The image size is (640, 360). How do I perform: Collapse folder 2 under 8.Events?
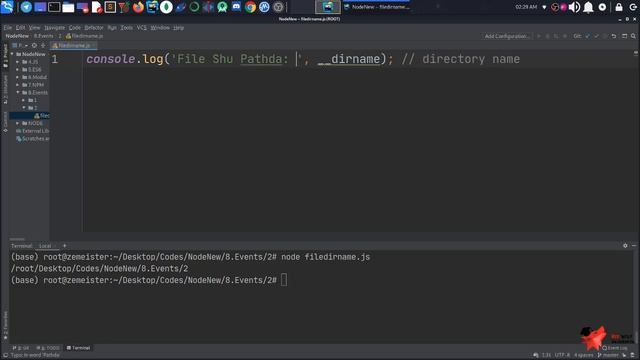tap(24, 108)
